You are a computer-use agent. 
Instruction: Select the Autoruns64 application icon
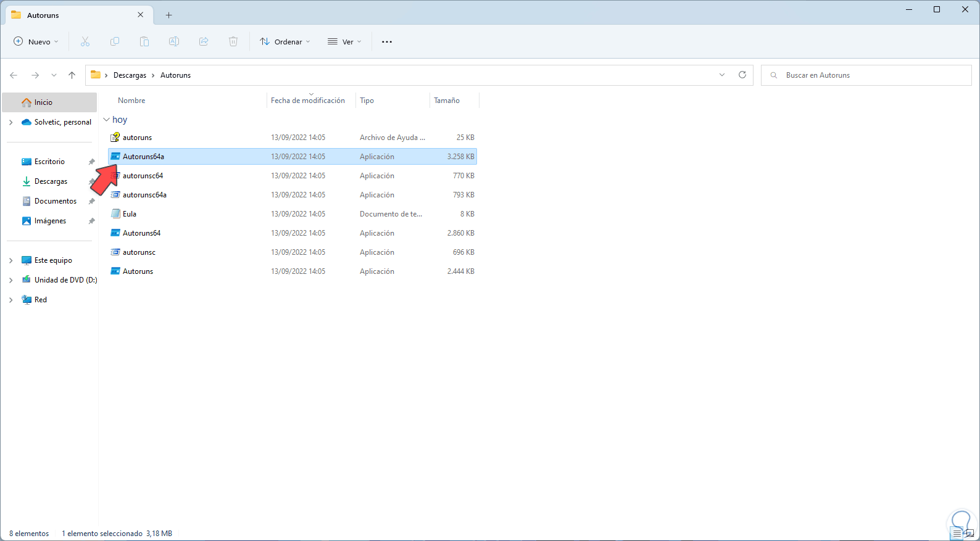(115, 233)
